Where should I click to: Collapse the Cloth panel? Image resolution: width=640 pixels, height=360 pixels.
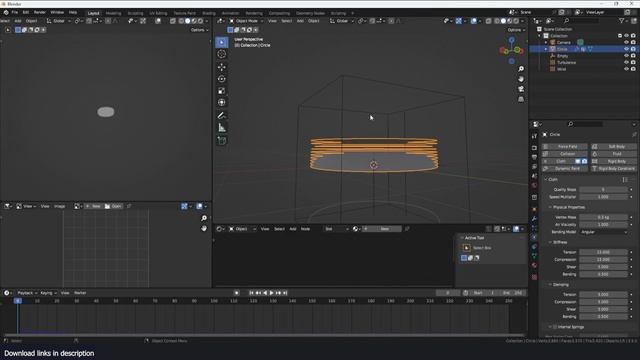pyautogui.click(x=546, y=179)
